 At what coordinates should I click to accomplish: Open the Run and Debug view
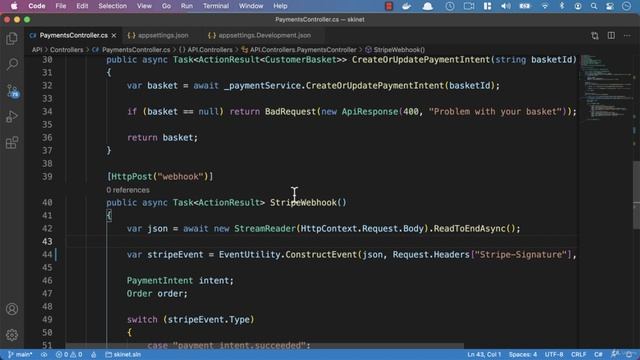point(12,117)
